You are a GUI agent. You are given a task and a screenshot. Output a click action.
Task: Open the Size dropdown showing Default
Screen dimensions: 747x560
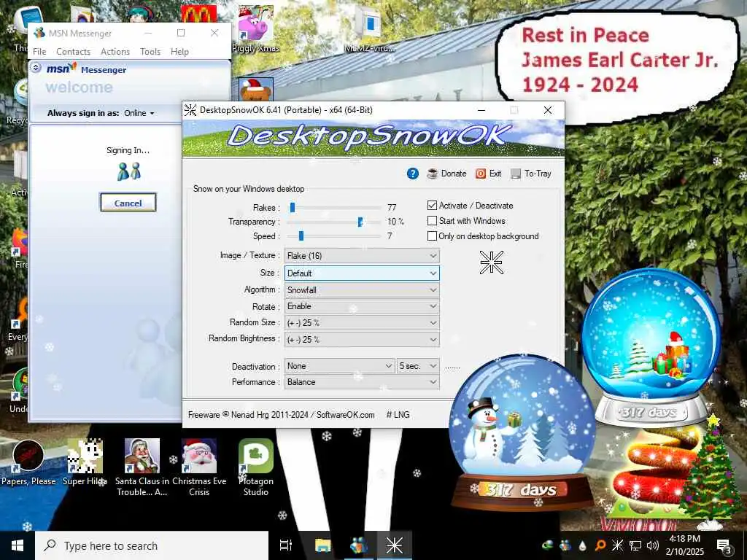362,273
